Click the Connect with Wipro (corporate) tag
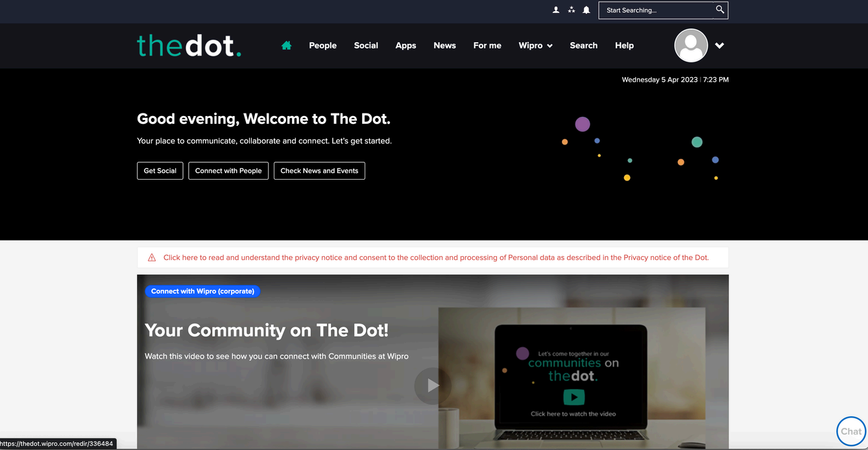The width and height of the screenshot is (868, 450). point(202,291)
